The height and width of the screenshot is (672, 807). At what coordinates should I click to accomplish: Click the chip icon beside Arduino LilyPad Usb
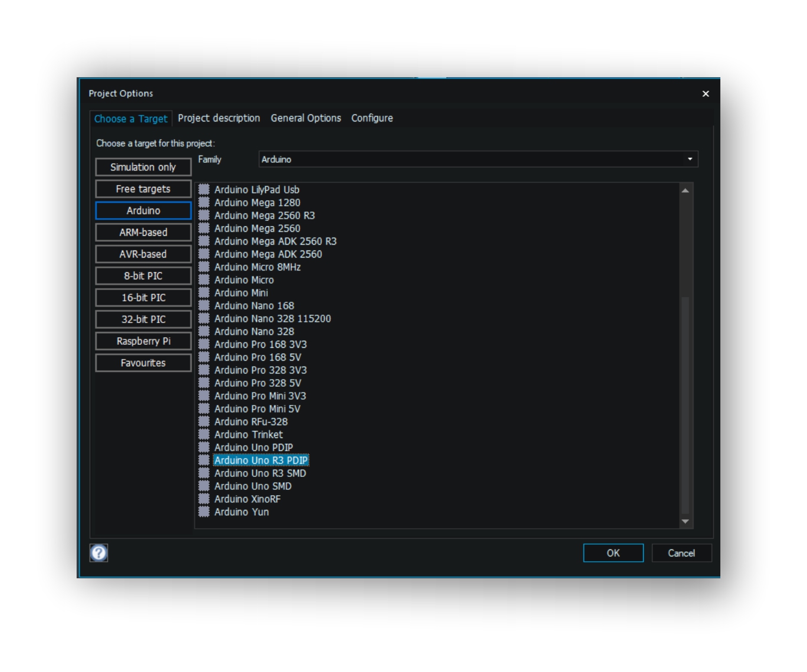pyautogui.click(x=204, y=189)
